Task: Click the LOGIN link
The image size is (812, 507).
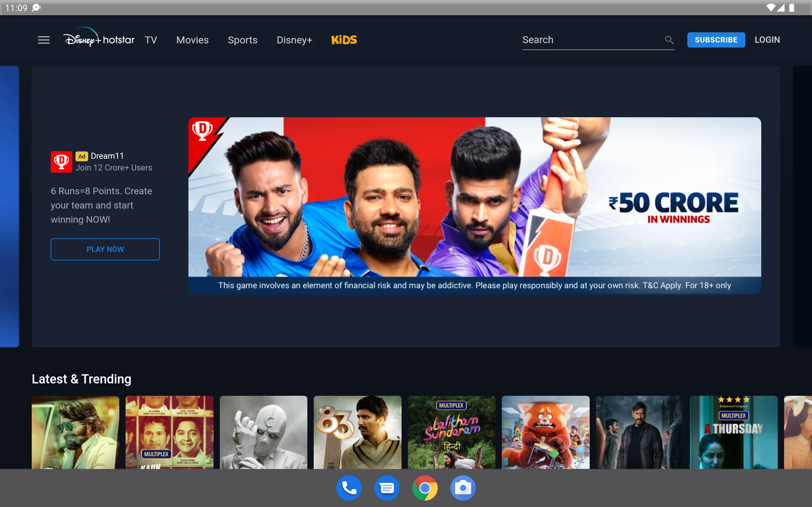Action: 768,40
